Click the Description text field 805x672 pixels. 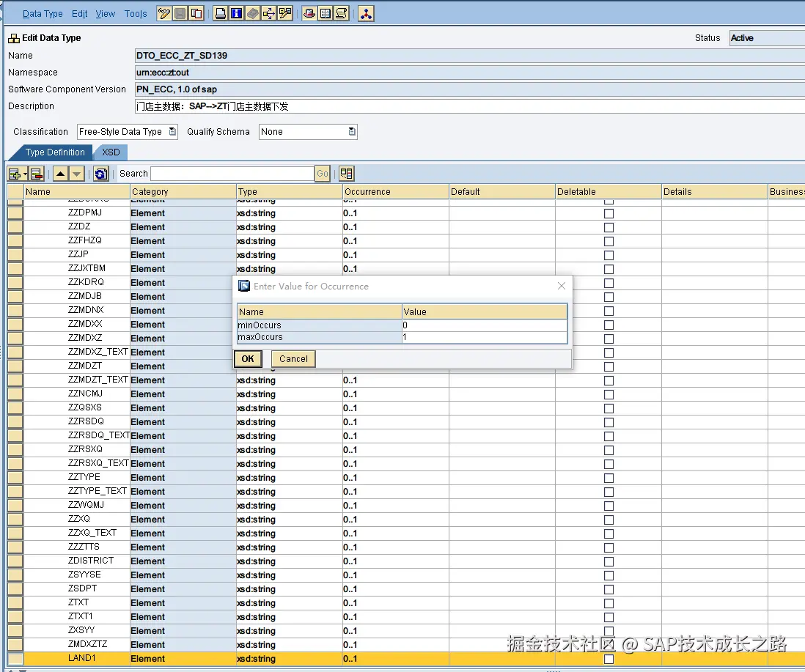(470, 106)
